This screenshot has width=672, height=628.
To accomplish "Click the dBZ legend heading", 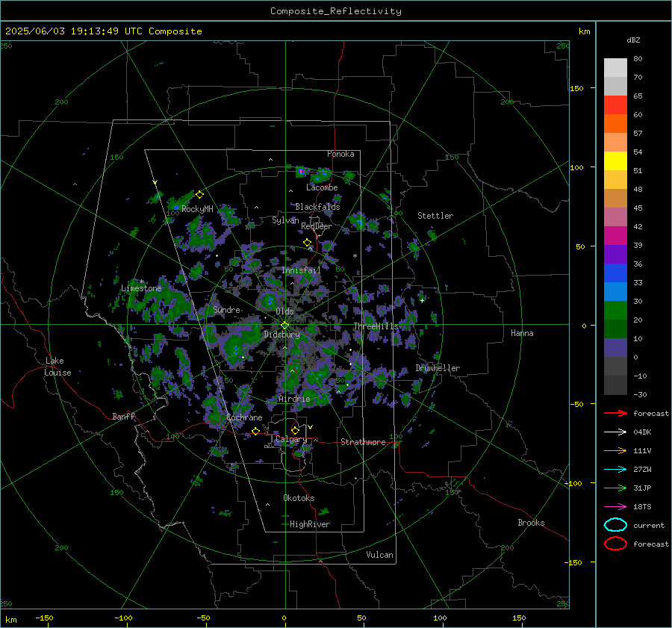I will tap(633, 40).
